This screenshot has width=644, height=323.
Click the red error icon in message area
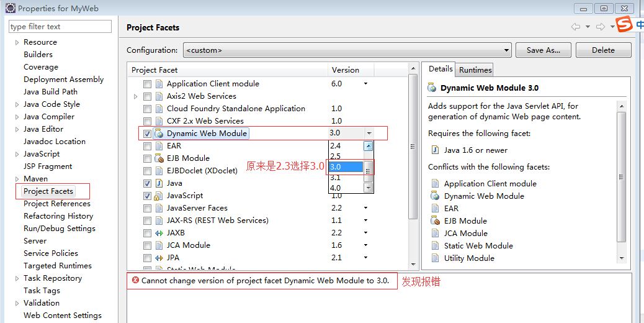135,280
